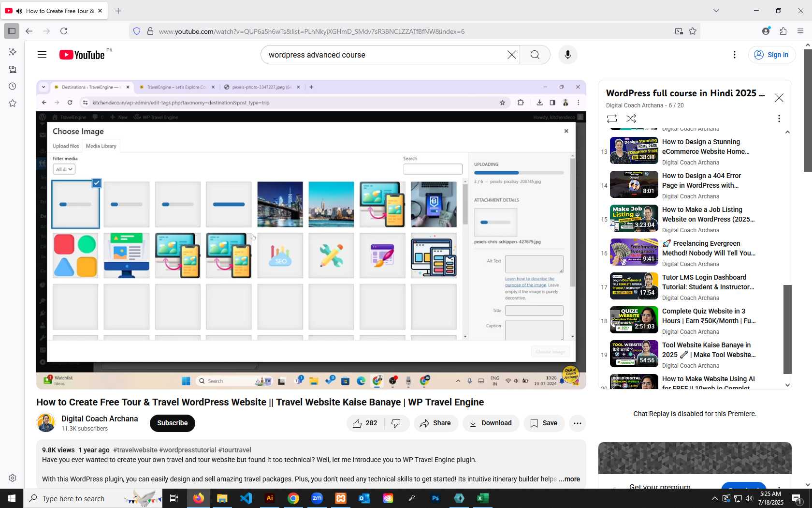Download this video

(491, 423)
